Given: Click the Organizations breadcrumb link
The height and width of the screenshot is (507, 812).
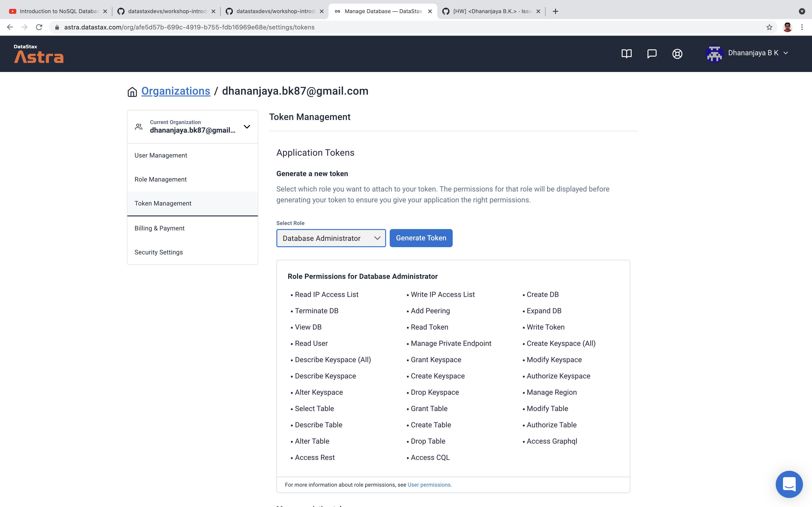Looking at the screenshot, I should pyautogui.click(x=176, y=91).
